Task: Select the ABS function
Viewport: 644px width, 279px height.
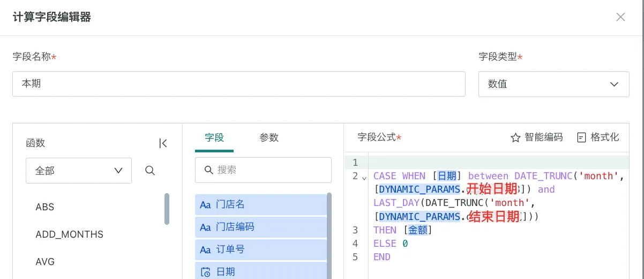Action: pyautogui.click(x=45, y=207)
